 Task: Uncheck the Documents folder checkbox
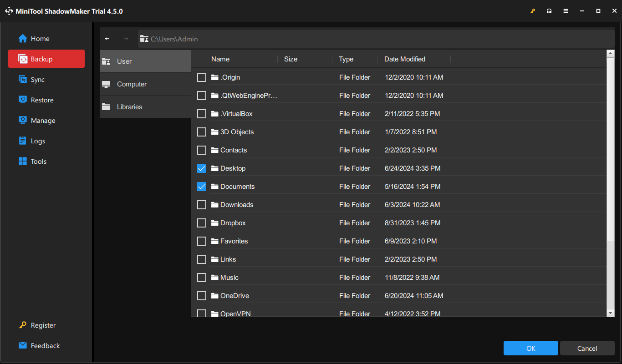coord(202,187)
